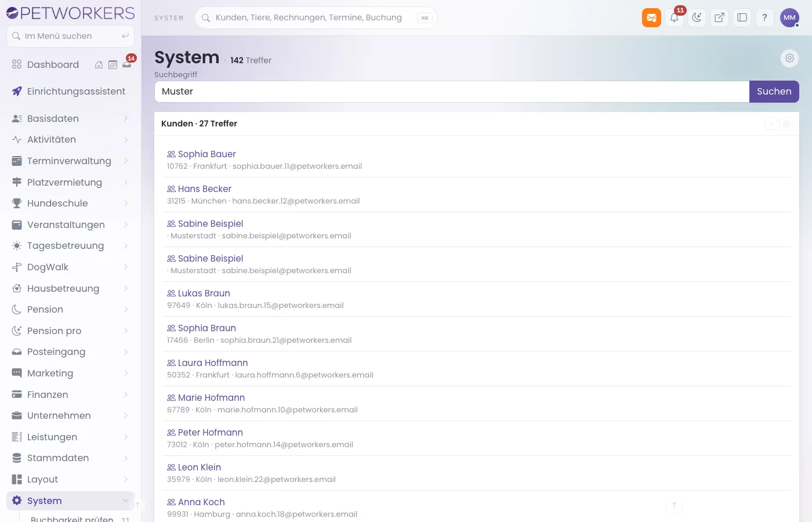Expand the Terminverwaltung menu

coord(70,161)
